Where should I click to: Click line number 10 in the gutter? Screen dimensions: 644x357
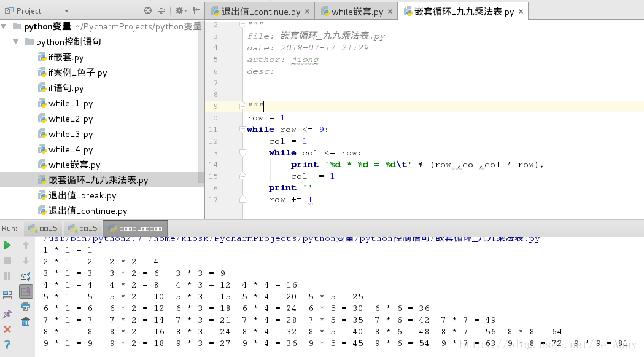click(213, 118)
